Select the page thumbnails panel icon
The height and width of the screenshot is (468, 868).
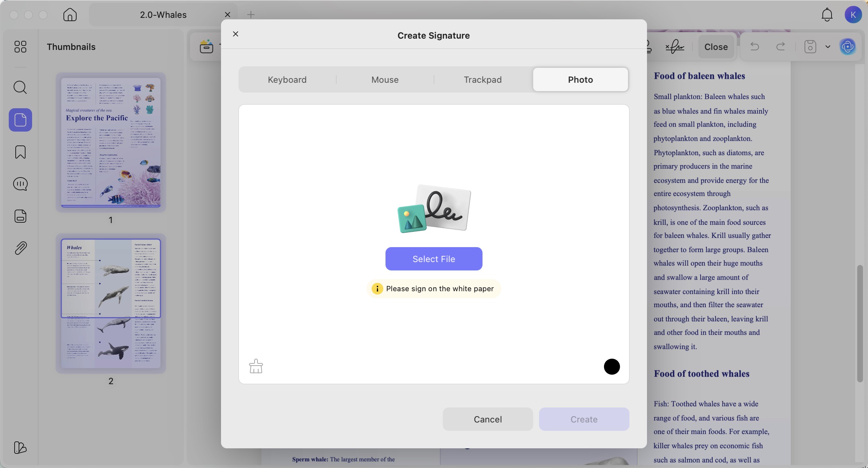(20, 120)
